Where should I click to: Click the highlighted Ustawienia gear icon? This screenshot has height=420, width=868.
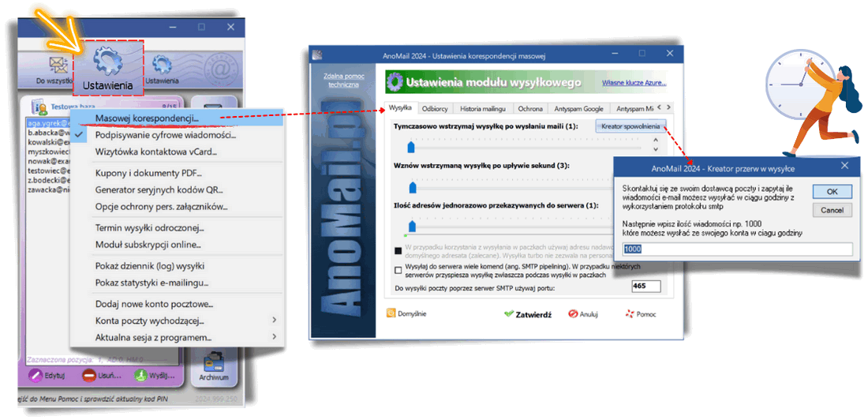click(x=109, y=61)
